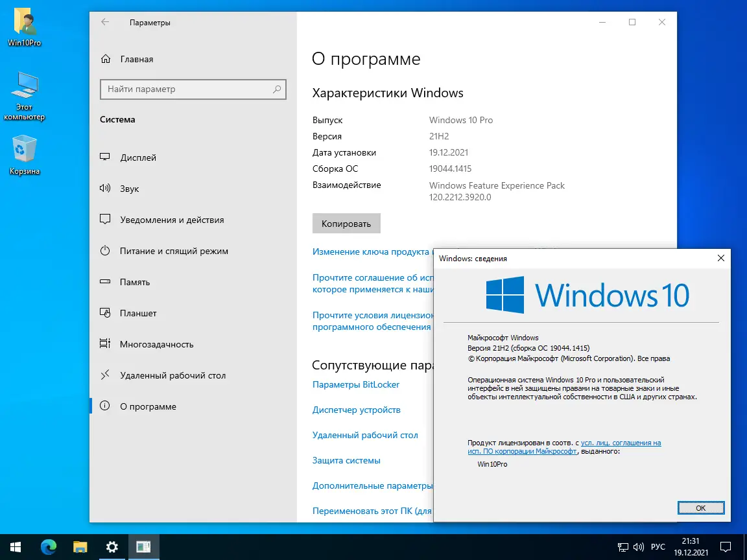Open the Win10Pro folder icon on desktop
The image size is (747, 560).
click(24, 28)
